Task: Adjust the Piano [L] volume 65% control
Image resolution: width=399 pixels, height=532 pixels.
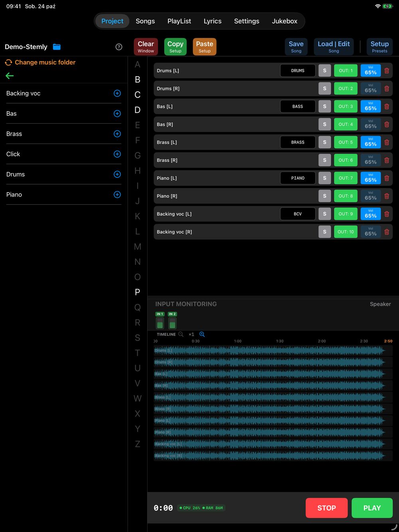Action: click(371, 178)
